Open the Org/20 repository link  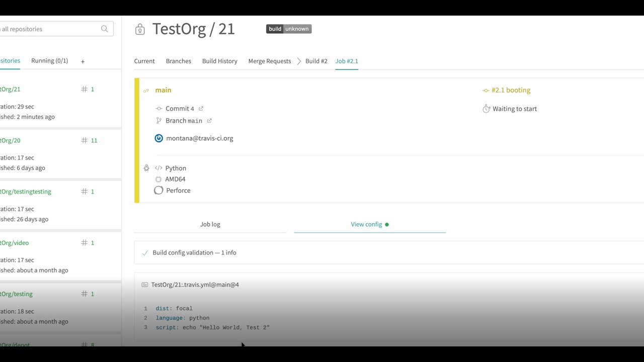tap(10, 140)
